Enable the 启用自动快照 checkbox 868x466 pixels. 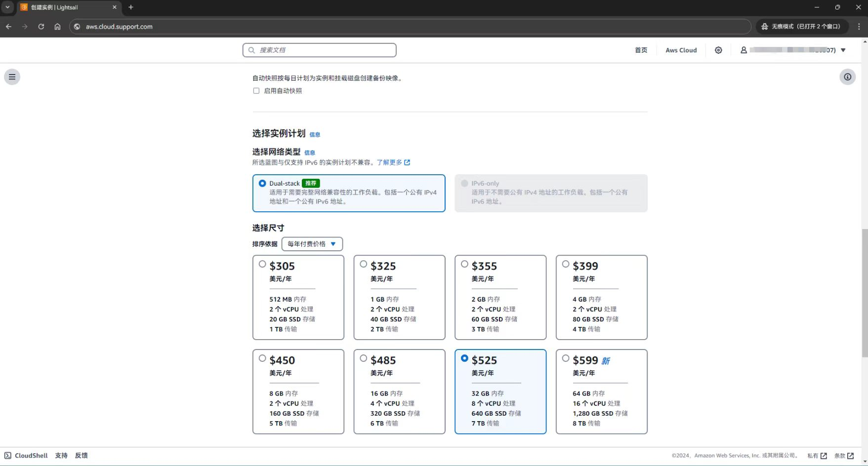(256, 91)
